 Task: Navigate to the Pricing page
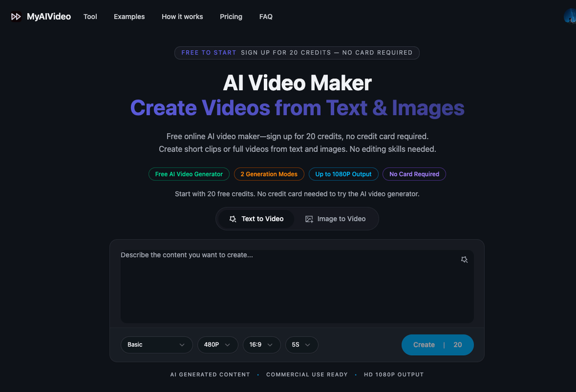click(x=231, y=17)
